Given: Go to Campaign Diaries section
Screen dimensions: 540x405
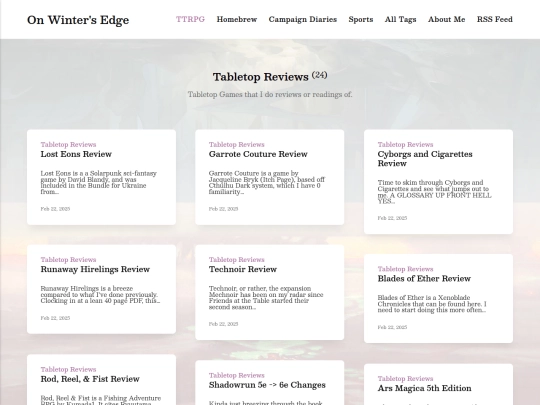Looking at the screenshot, I should pyautogui.click(x=303, y=19).
